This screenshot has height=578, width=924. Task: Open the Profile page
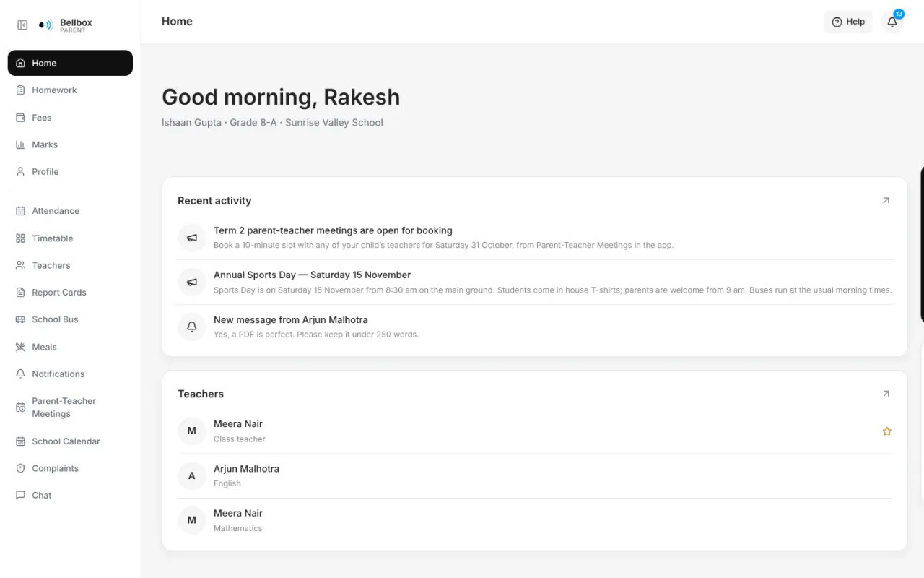point(70,172)
